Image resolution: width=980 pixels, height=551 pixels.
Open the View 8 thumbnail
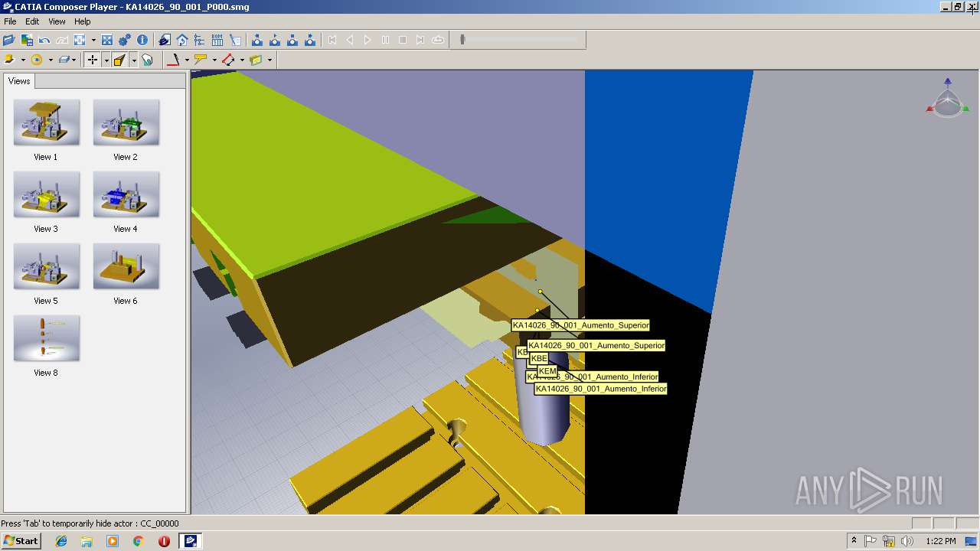[x=46, y=338]
